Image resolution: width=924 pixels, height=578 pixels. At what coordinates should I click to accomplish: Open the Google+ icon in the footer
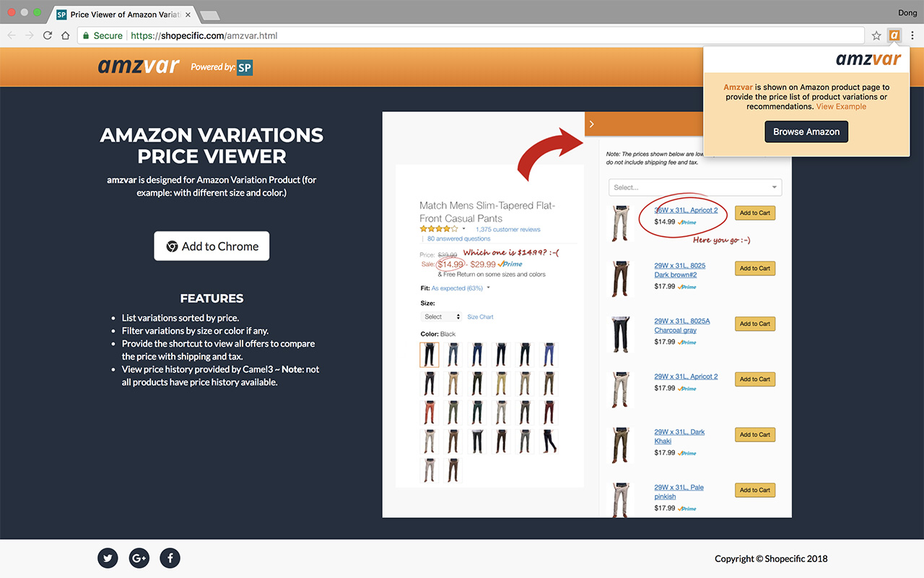pyautogui.click(x=139, y=558)
